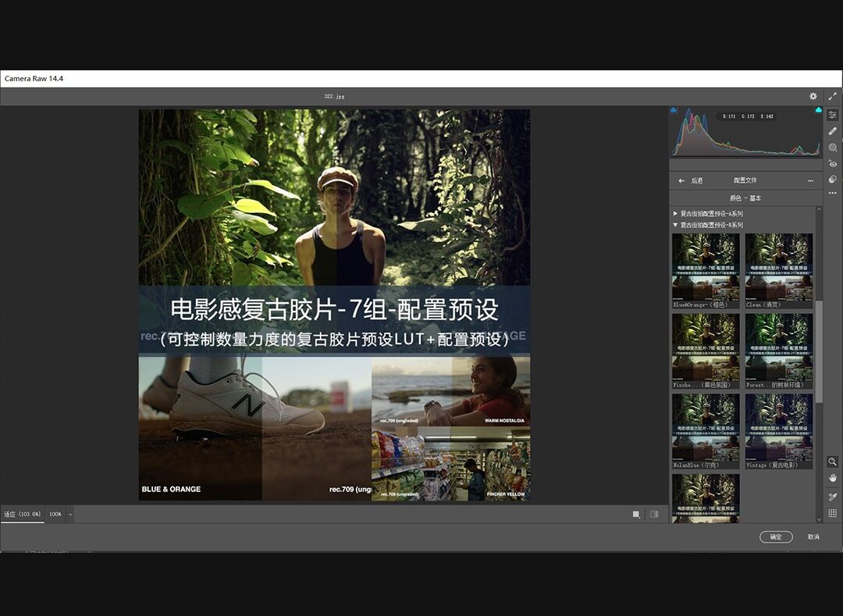Screen dimensions: 843x616
Task: Click the 322.jpg file name
Action: point(334,96)
